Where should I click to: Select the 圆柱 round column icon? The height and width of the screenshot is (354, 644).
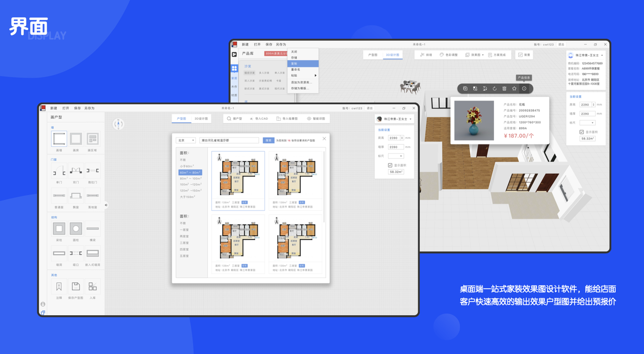pyautogui.click(x=76, y=229)
